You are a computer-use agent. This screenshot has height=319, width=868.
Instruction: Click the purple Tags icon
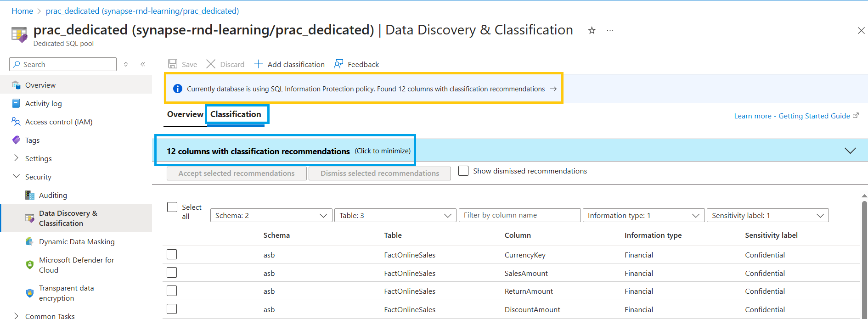16,140
